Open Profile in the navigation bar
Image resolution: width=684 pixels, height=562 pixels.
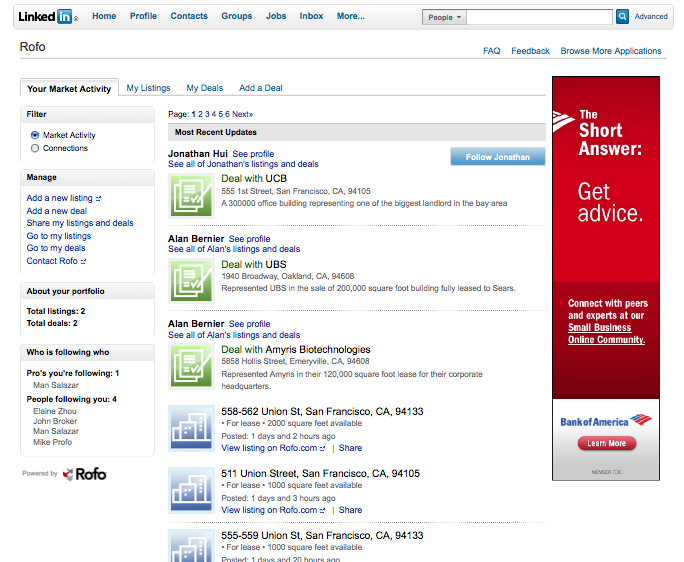pos(143,16)
